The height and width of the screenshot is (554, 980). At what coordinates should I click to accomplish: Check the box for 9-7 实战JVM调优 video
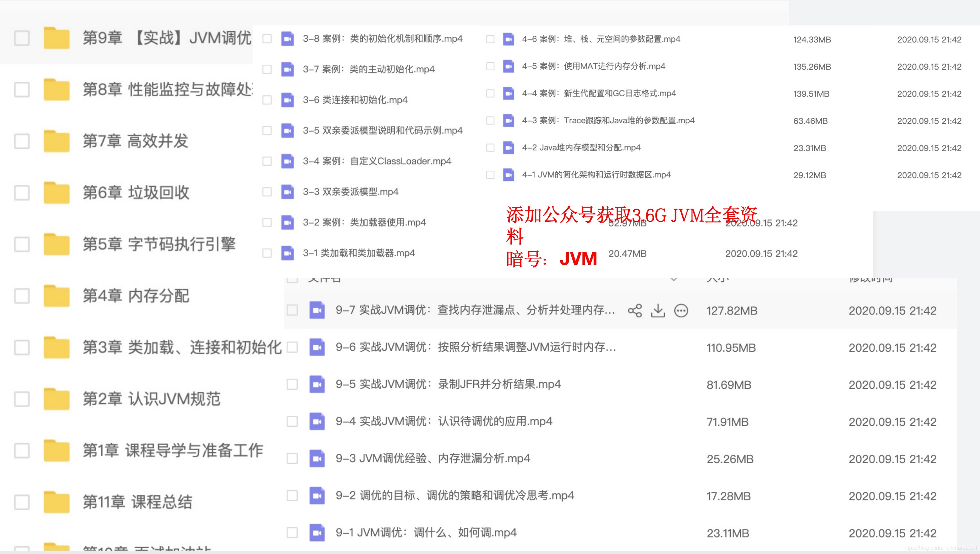[x=292, y=311]
